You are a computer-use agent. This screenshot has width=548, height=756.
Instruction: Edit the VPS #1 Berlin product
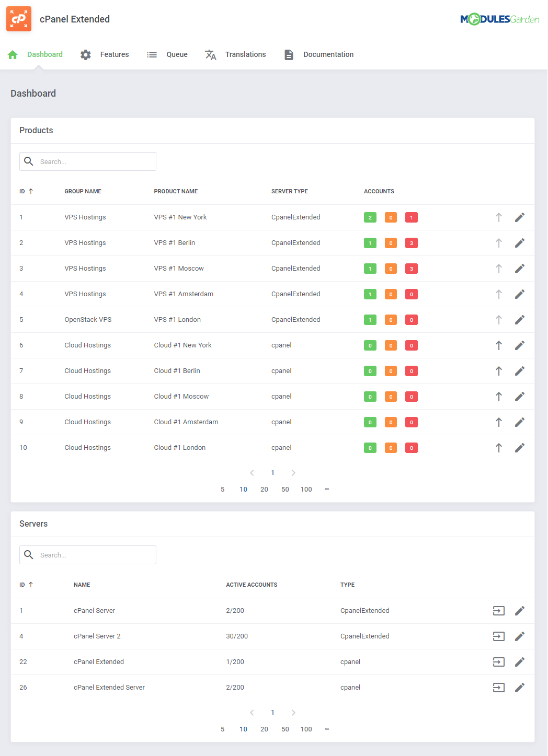[x=520, y=243]
